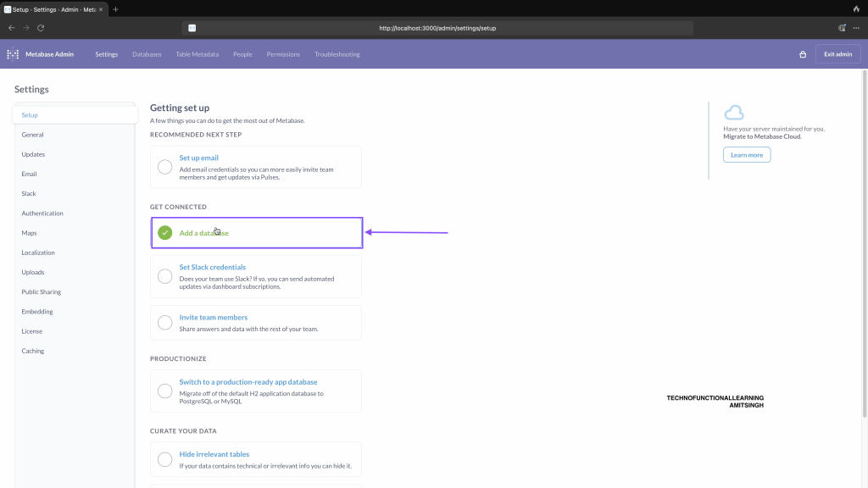The image size is (868, 488).
Task: Click the browser address bar
Action: (x=437, y=28)
